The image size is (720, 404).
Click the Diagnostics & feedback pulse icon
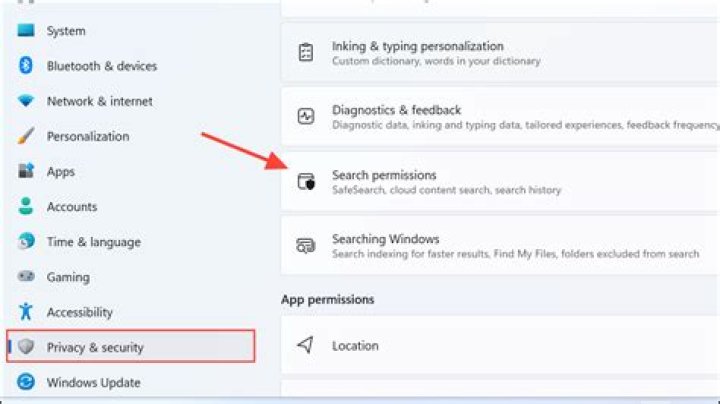pos(306,116)
